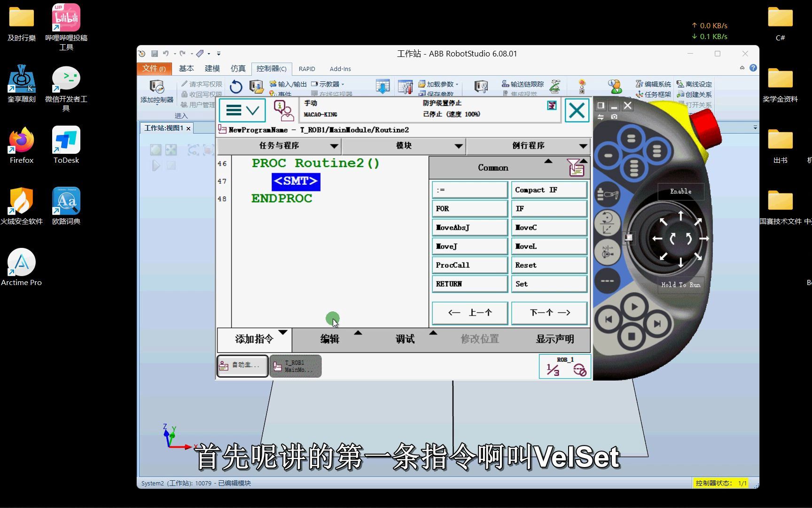Switch to the RAPID ribbon tab
The image size is (812, 508).
pos(307,69)
